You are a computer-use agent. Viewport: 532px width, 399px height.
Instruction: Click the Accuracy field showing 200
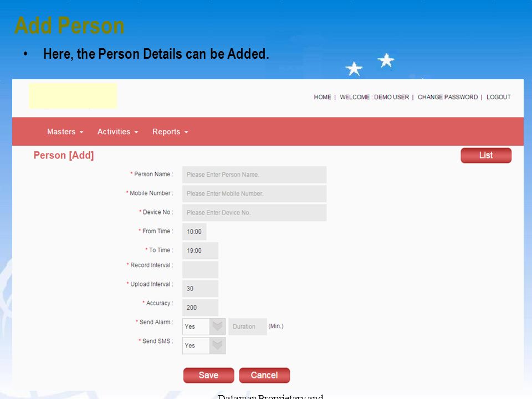(x=200, y=308)
